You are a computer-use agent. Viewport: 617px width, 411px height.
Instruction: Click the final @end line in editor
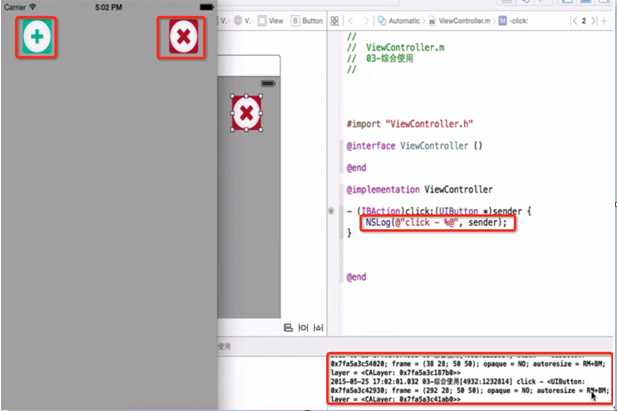click(x=356, y=277)
